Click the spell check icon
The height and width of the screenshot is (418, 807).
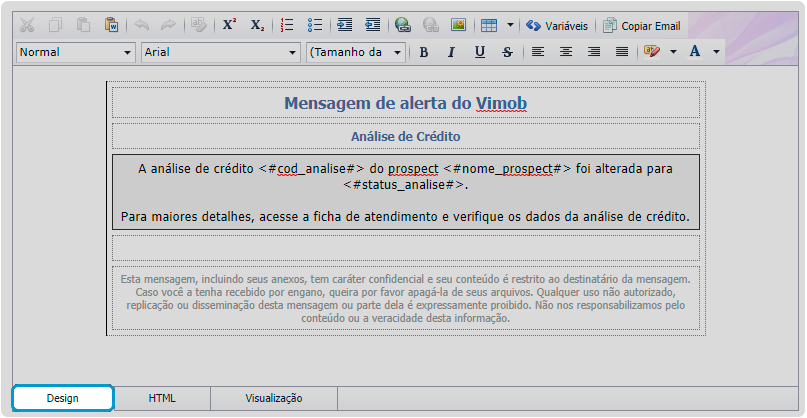pyautogui.click(x=198, y=25)
